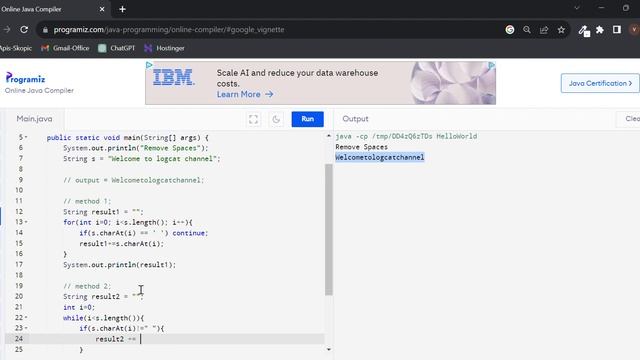The image size is (640, 360).
Task: Open the Hostinger bookmark
Action: (x=164, y=48)
